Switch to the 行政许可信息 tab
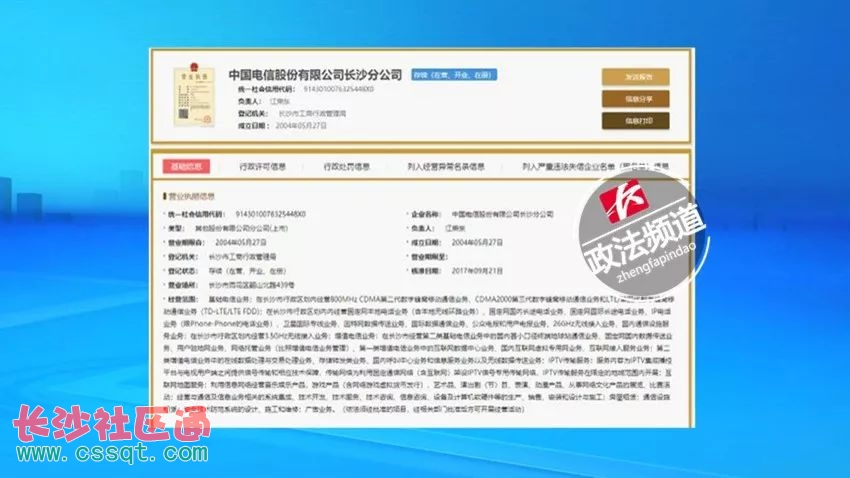The image size is (850, 478). point(262,166)
